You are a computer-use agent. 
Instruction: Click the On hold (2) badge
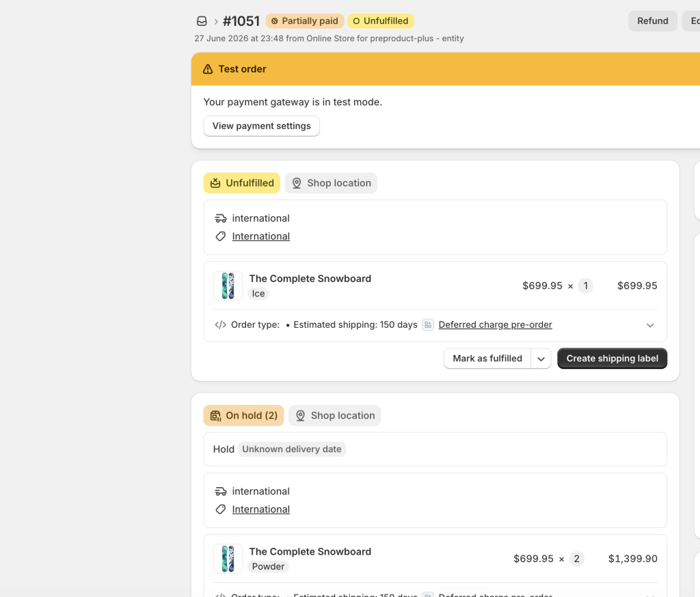[244, 415]
